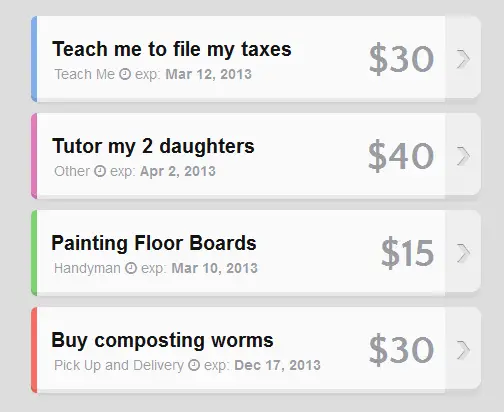Open the Tutor my 2 daughters title

(x=153, y=147)
